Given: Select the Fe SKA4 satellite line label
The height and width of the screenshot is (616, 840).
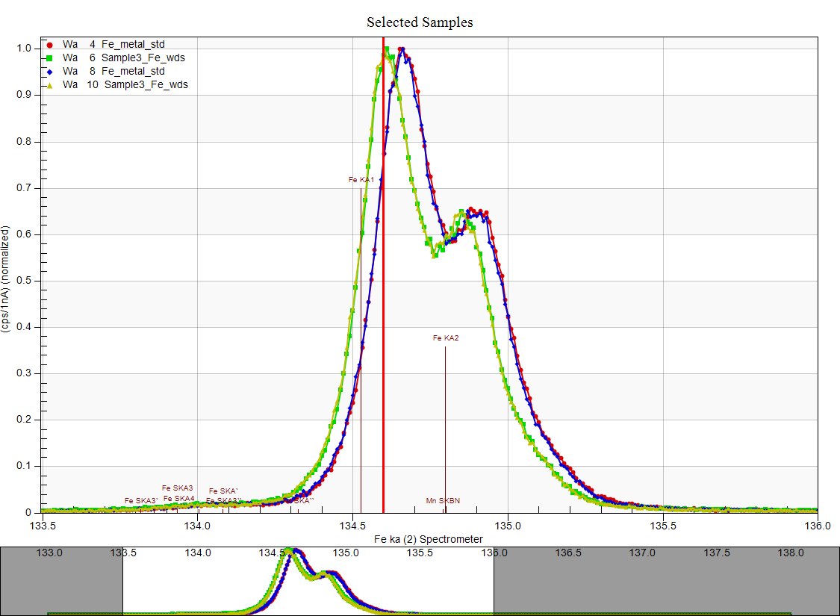Looking at the screenshot, I should coord(178,498).
